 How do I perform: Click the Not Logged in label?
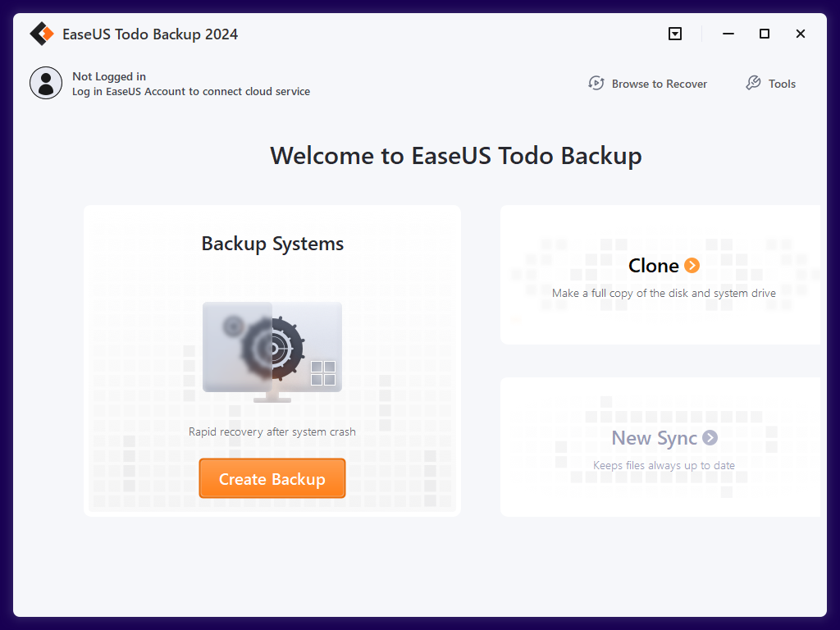click(109, 76)
